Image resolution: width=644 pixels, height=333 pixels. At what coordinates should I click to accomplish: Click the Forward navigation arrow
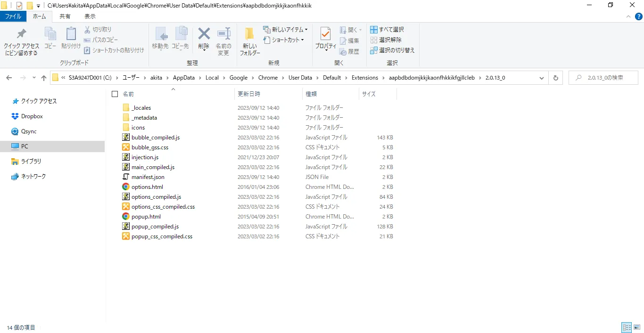click(22, 78)
